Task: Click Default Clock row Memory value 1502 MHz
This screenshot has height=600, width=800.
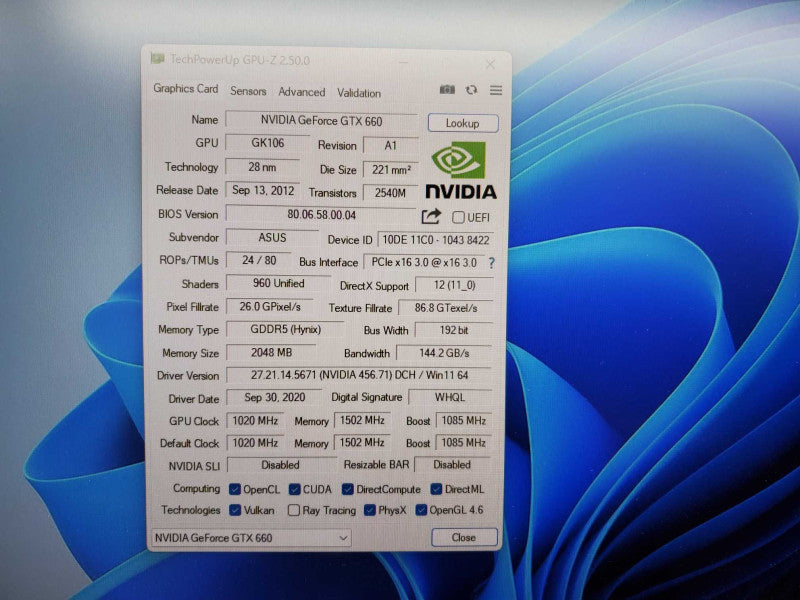Action: pos(362,442)
